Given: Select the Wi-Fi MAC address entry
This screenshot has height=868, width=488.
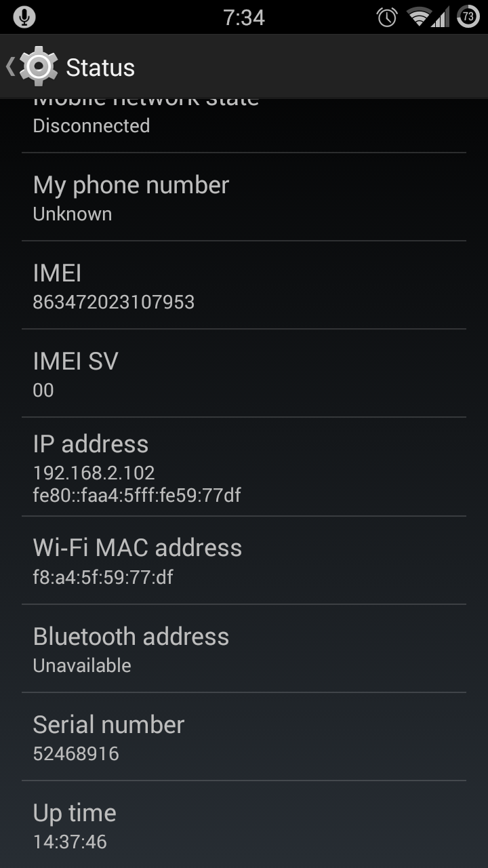Looking at the screenshot, I should (244, 560).
